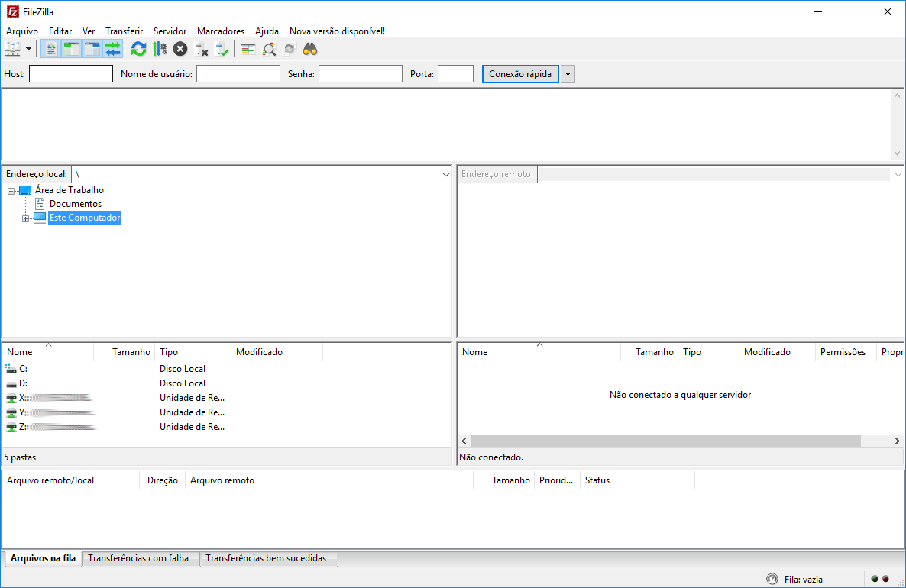Sort remote files by Nome column
906x588 pixels.
click(539, 352)
